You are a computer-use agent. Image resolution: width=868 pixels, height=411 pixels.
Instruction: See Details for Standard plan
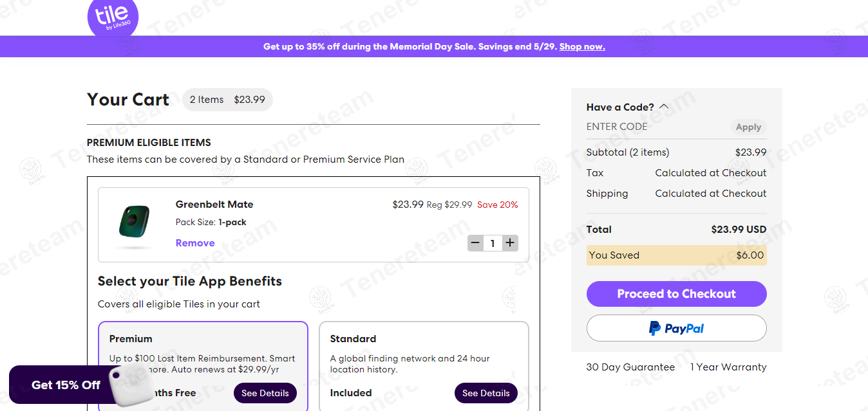486,393
